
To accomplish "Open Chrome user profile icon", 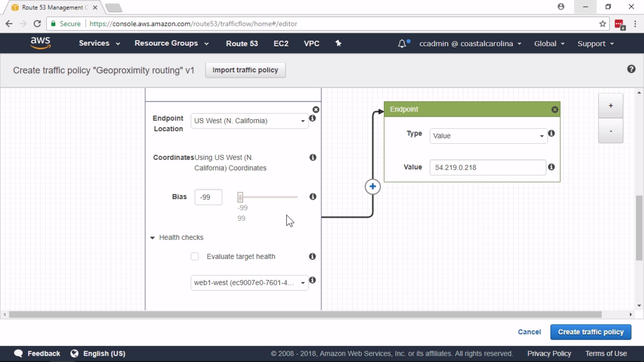I will [x=561, y=7].
